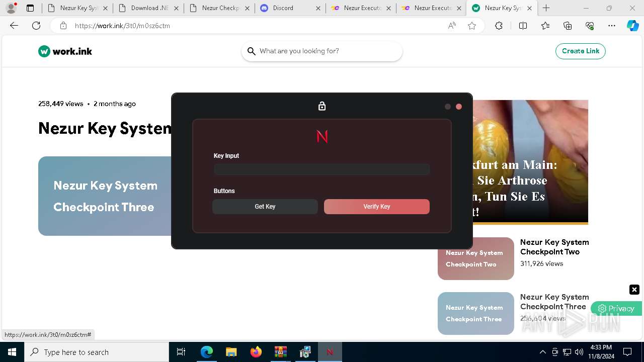Click the red Nezur N logo

pos(322,136)
